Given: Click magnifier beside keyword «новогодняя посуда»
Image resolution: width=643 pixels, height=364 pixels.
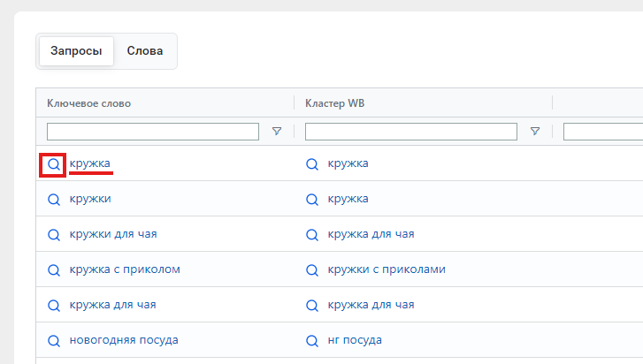Looking at the screenshot, I should 54,340.
